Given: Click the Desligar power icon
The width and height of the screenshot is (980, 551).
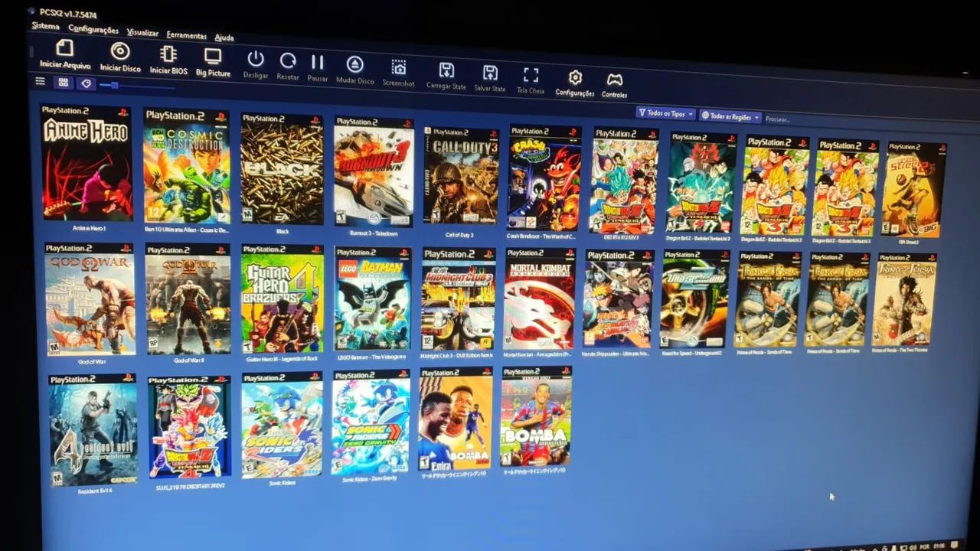Looking at the screenshot, I should tap(256, 59).
